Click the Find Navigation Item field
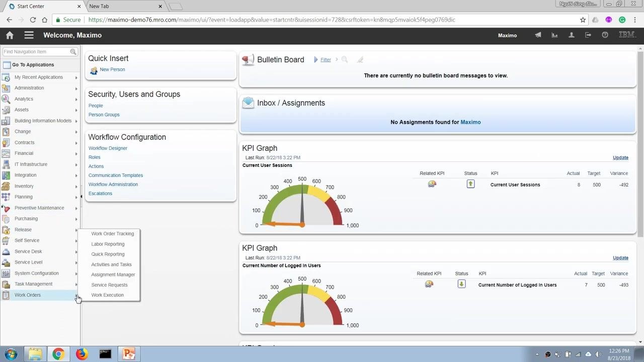644x362 pixels. [x=36, y=52]
